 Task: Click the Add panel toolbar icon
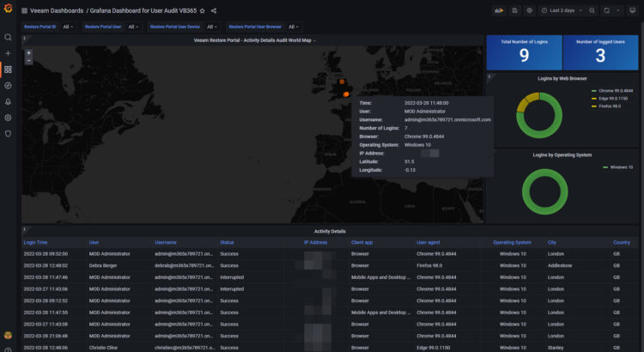(x=499, y=10)
